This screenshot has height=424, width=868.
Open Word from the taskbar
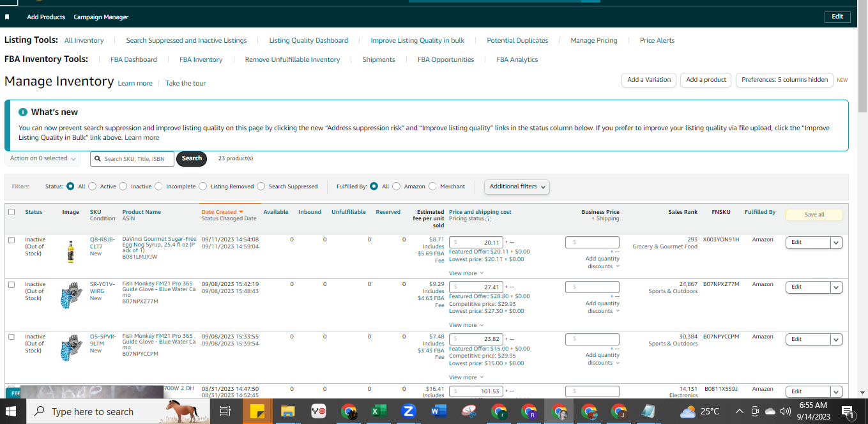439,412
